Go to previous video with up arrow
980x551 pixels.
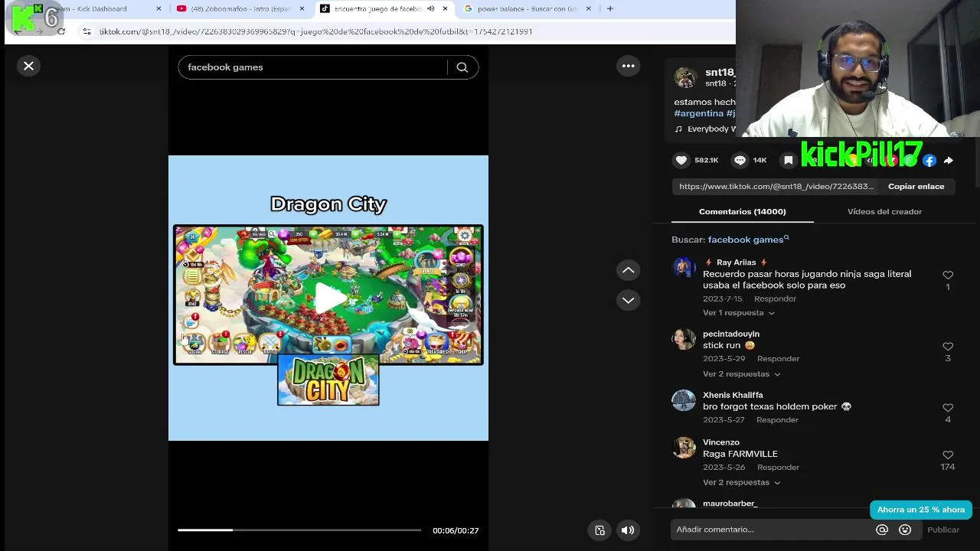tap(628, 270)
